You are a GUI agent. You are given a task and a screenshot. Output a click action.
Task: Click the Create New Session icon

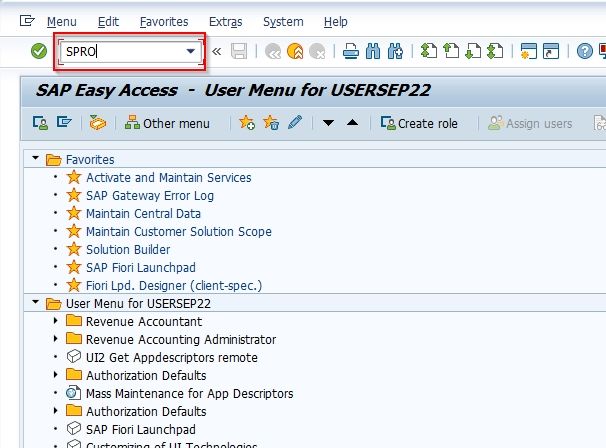click(528, 51)
